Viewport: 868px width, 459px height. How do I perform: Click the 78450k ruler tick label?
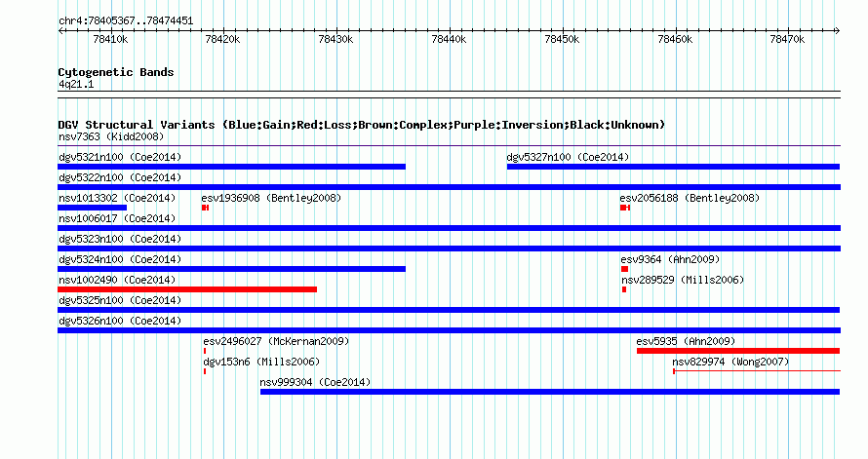(562, 39)
